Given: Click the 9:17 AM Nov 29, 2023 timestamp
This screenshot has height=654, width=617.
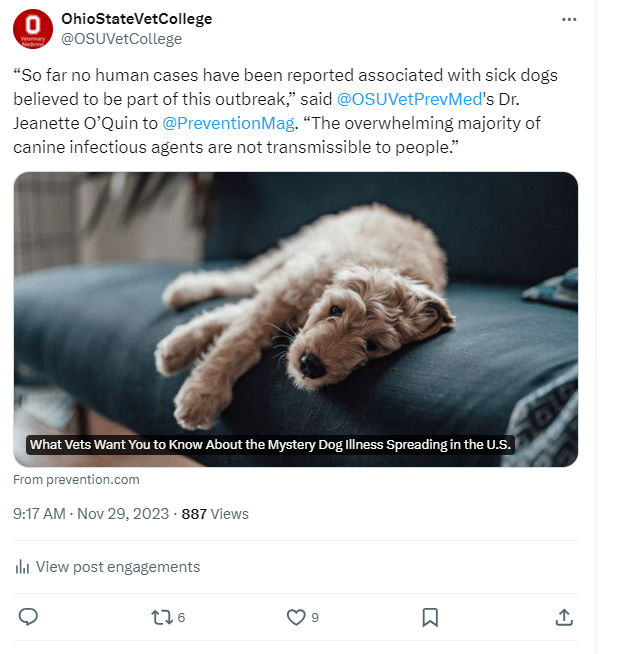Looking at the screenshot, I should pos(92,514).
